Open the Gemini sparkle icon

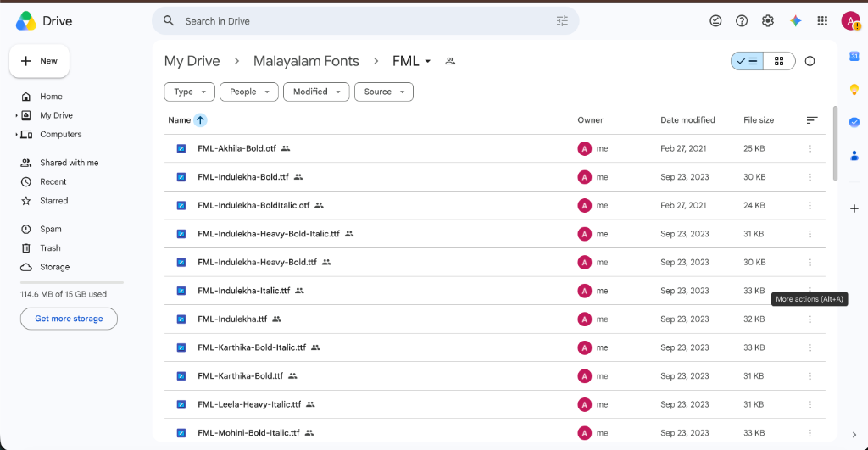tap(795, 21)
